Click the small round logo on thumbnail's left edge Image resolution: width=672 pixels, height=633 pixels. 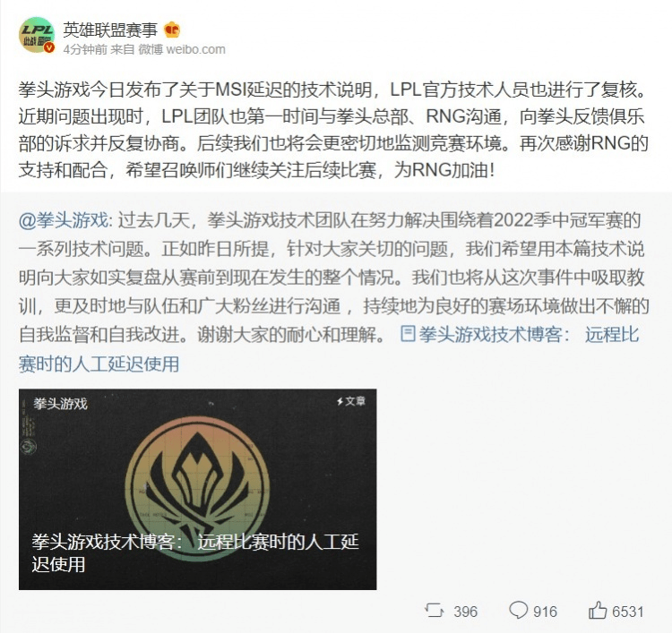click(29, 447)
